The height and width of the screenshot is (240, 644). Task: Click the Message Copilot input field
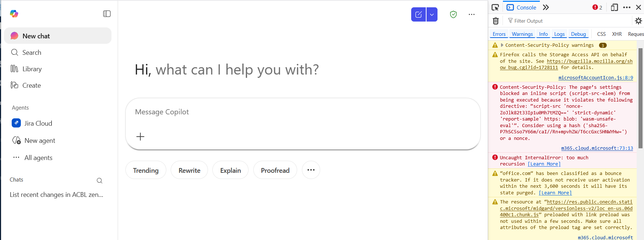coord(303,112)
